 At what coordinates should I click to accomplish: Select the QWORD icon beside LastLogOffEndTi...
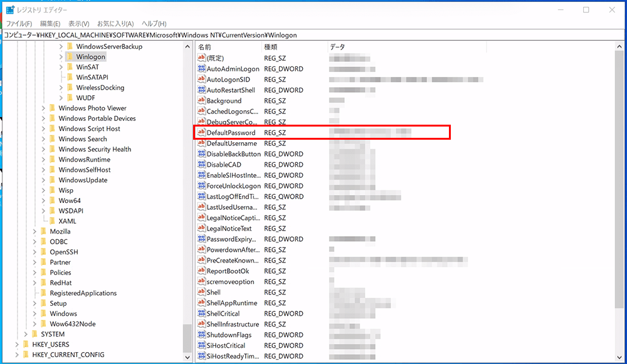pyautogui.click(x=202, y=196)
